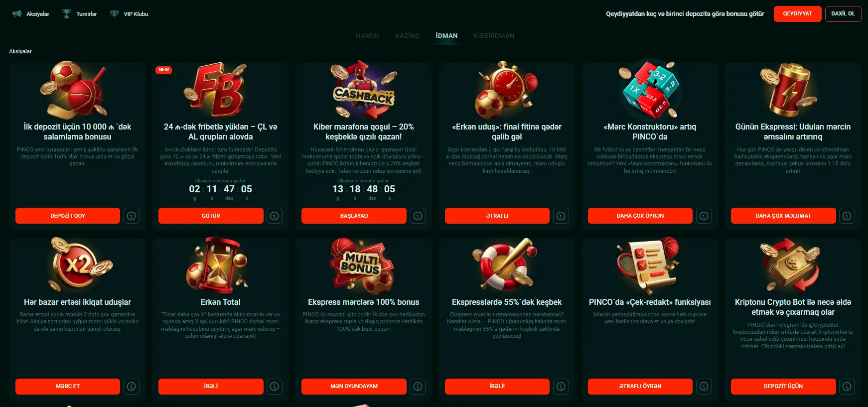Open the VIP Klubu diamond icon

click(114, 14)
